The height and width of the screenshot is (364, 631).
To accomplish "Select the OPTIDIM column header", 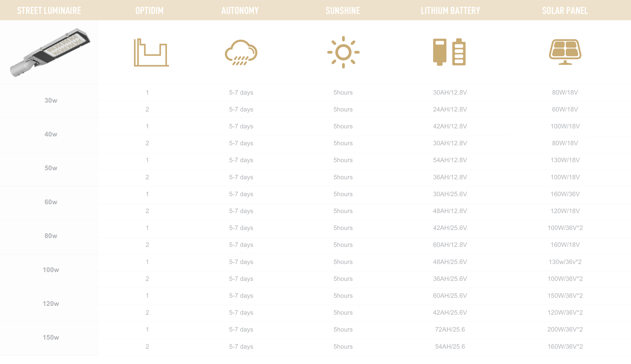I will click(150, 11).
